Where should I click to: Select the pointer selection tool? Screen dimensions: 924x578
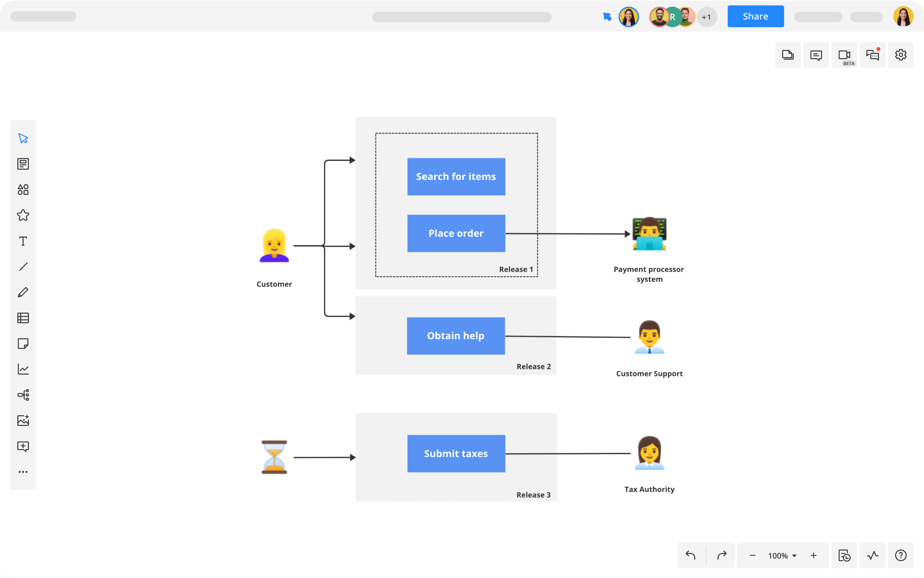tap(23, 138)
